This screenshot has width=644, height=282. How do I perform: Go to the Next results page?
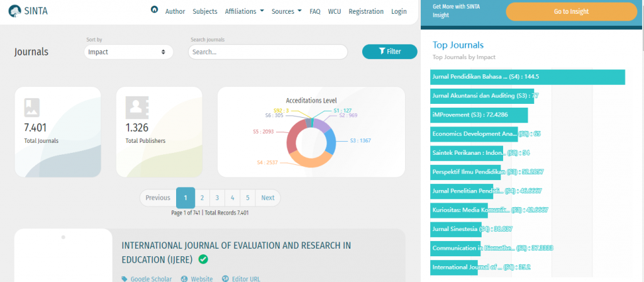coord(267,198)
